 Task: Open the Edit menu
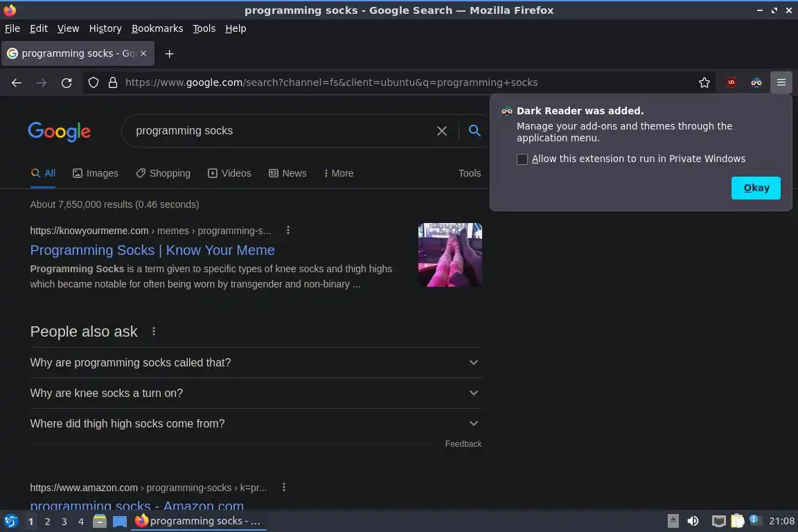pyautogui.click(x=39, y=28)
